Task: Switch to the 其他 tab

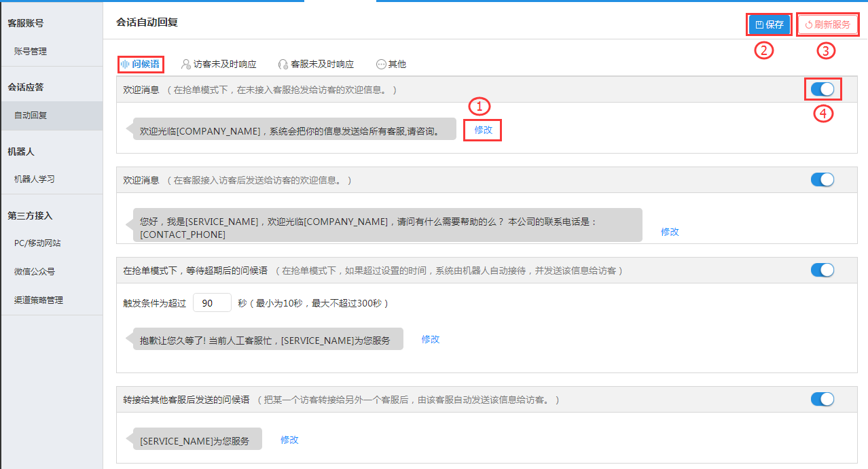Action: (391, 64)
